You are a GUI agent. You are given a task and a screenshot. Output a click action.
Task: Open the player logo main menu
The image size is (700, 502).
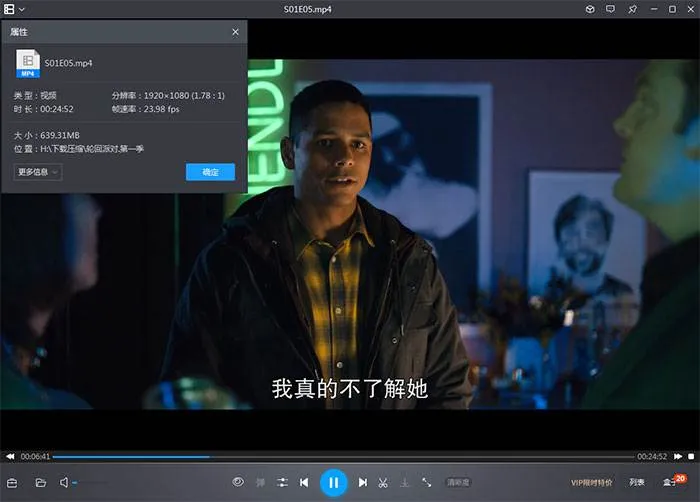[x=9, y=9]
